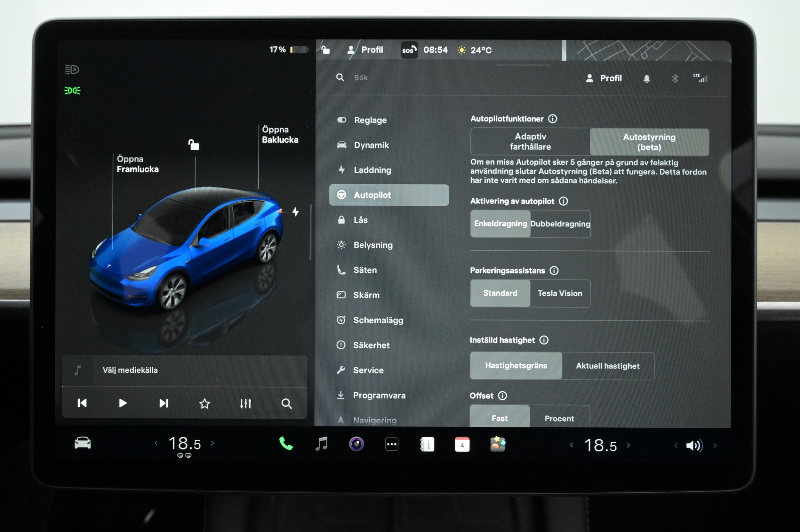This screenshot has width=800, height=532.
Task: Tap Profil in top status bar
Action: click(365, 50)
